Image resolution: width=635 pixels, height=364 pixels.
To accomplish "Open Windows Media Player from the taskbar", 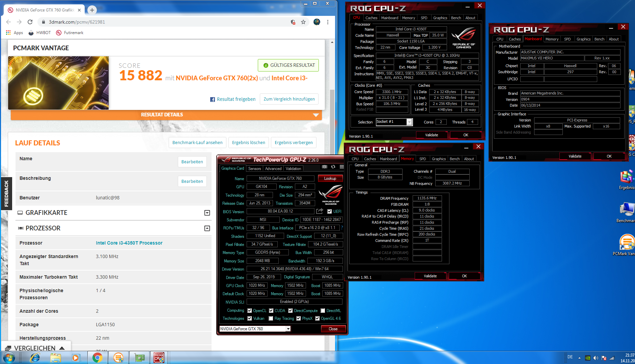I will pyautogui.click(x=76, y=358).
